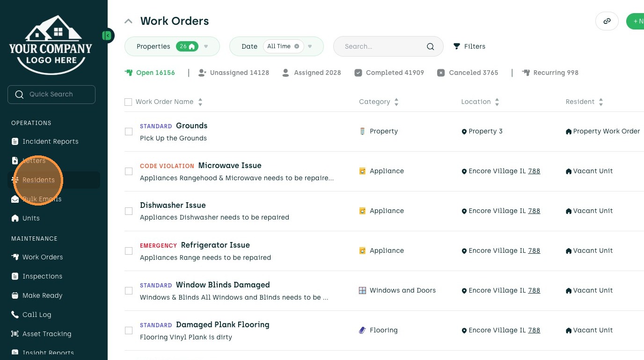Click the magnifier icon in the search box
Viewport: 644px width, 360px height.
430,46
